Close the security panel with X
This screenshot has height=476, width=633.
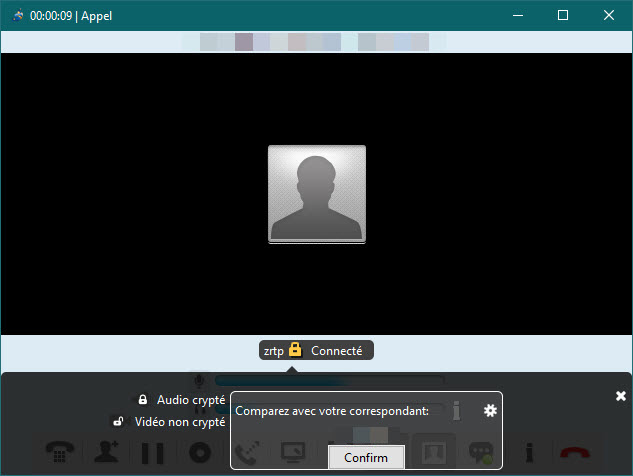click(x=621, y=396)
